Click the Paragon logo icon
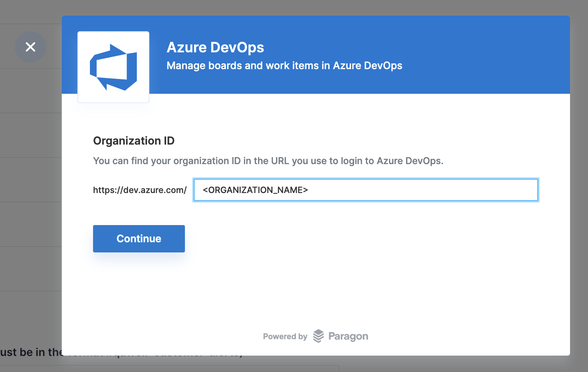This screenshot has height=372, width=588. pos(319,336)
